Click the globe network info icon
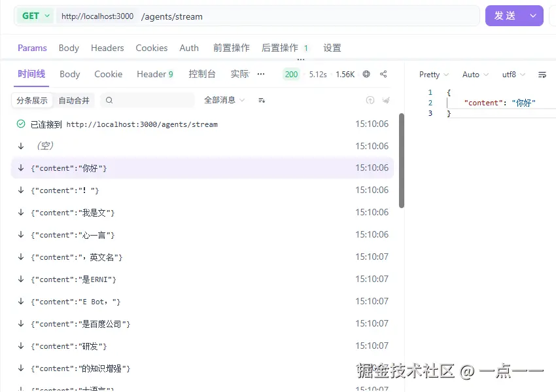Image resolution: width=556 pixels, height=392 pixels. click(366, 74)
